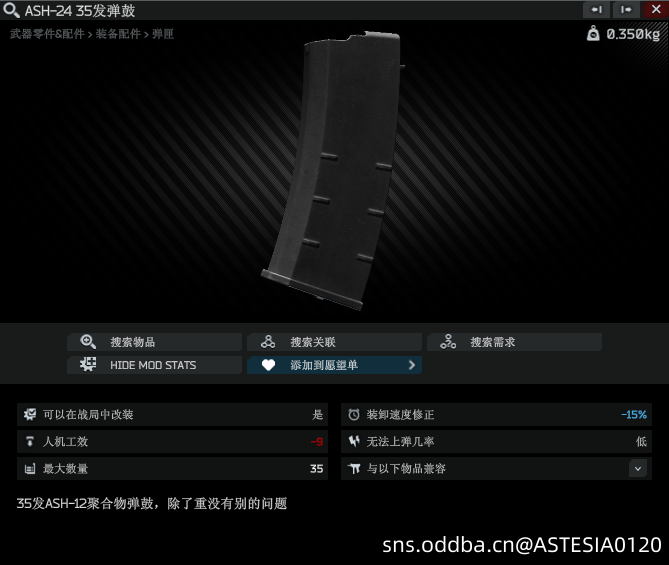Click the 搜索需求 requirements icon
Viewport: 669px width, 565px height.
pos(448,342)
